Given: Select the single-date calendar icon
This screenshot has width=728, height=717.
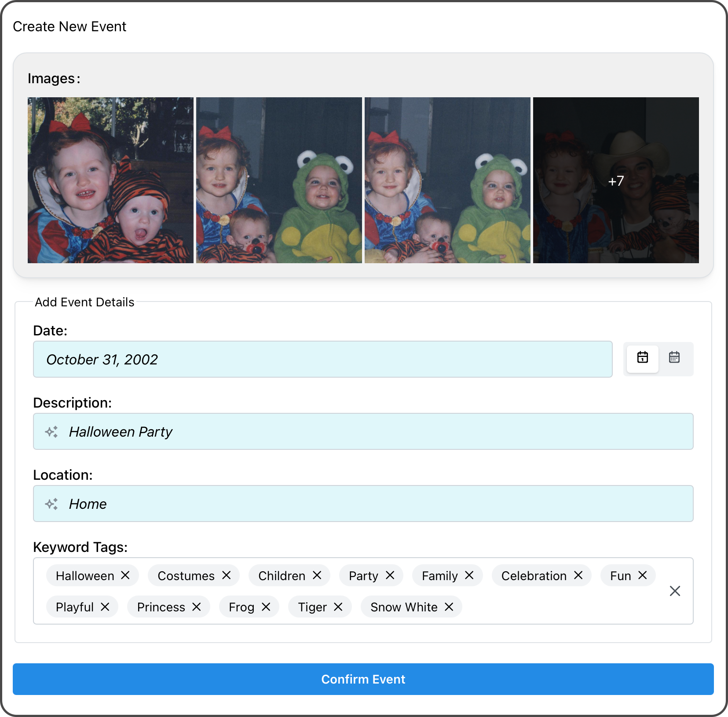Looking at the screenshot, I should pyautogui.click(x=642, y=357).
